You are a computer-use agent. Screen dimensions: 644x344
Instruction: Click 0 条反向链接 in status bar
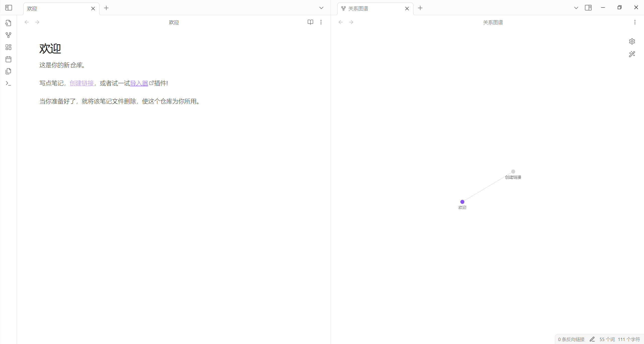pyautogui.click(x=571, y=339)
